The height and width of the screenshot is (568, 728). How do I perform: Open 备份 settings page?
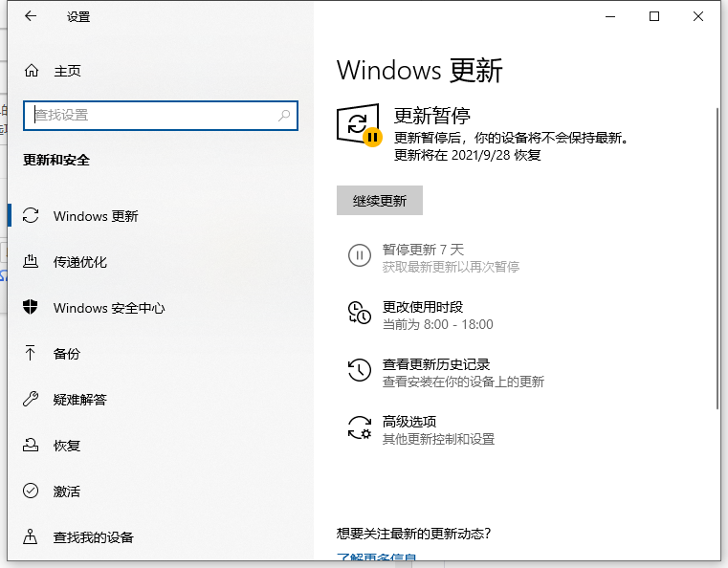(x=67, y=354)
